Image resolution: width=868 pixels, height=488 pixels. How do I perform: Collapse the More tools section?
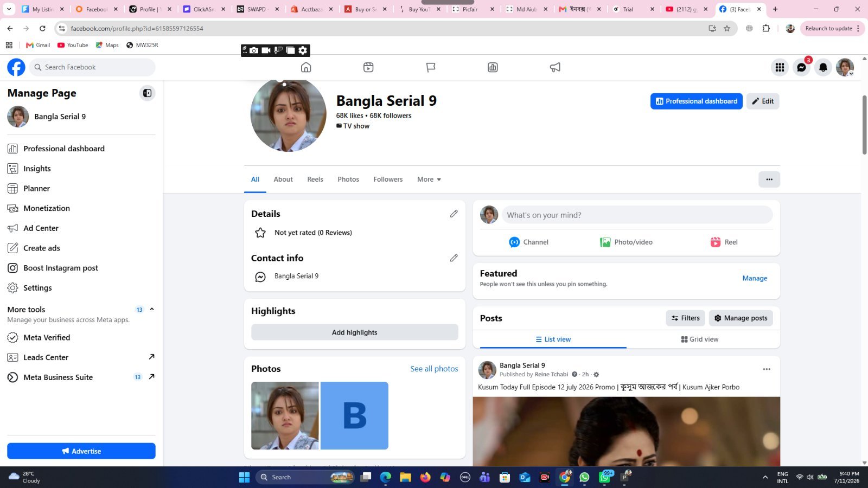click(152, 309)
